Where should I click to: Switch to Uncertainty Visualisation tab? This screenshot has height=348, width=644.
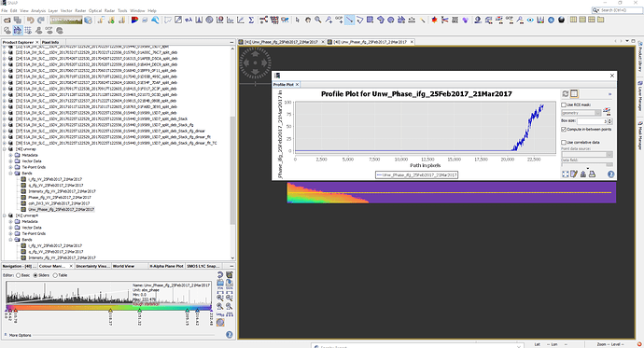92,266
